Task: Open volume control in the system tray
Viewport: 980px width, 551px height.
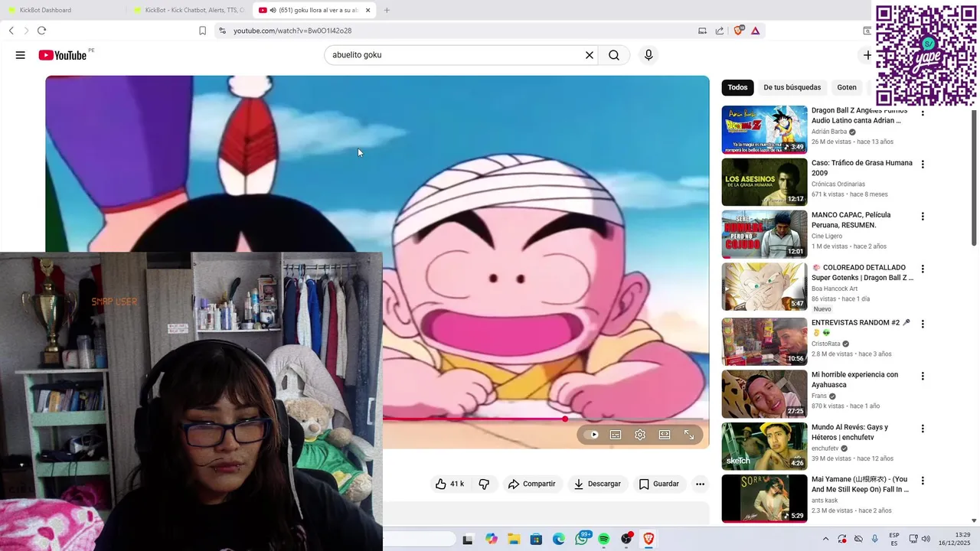Action: [926, 539]
